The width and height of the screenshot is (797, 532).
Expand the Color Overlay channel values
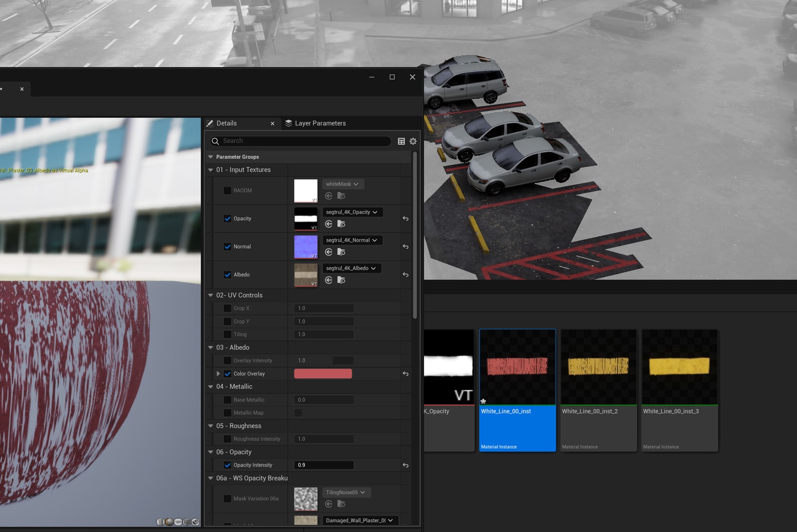click(218, 374)
